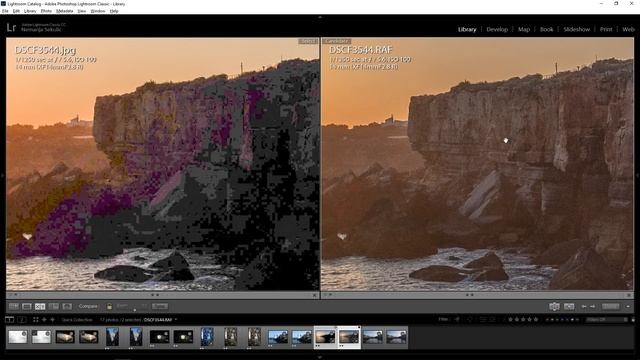The image size is (640, 360).
Task: Open the Window menu
Action: [x=98, y=11]
